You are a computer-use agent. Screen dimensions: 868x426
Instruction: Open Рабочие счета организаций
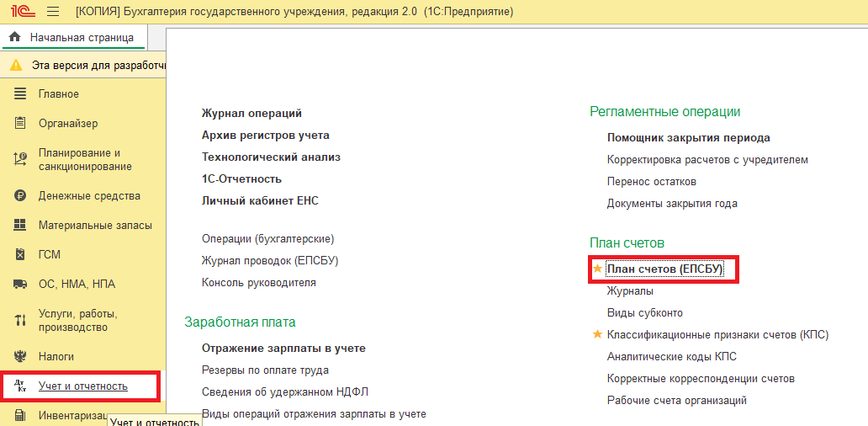(677, 400)
